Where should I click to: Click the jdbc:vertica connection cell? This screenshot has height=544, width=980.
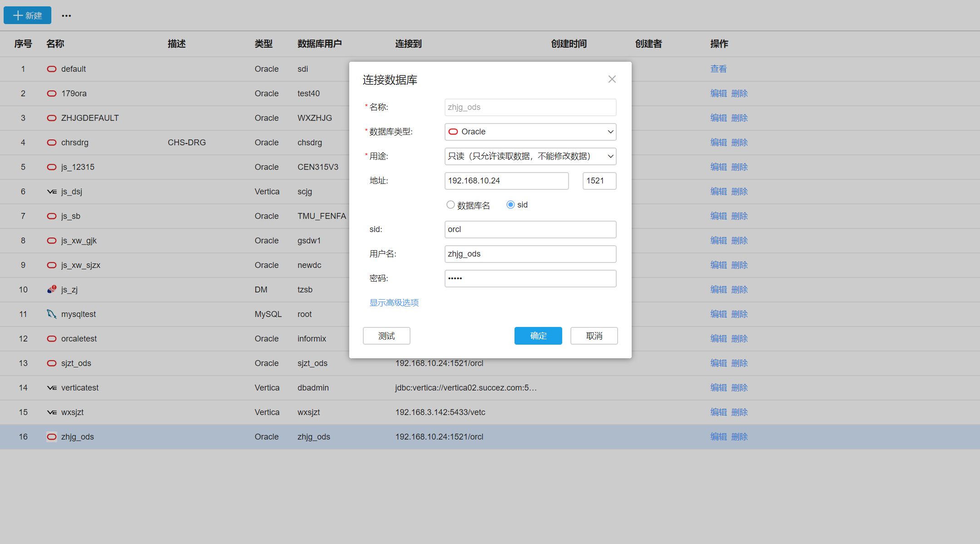pyautogui.click(x=466, y=388)
